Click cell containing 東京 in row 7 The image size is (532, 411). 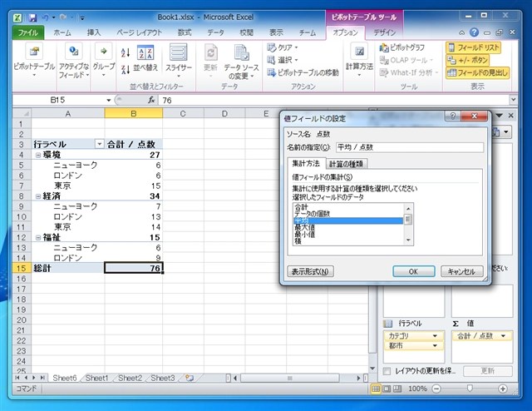coord(68,186)
